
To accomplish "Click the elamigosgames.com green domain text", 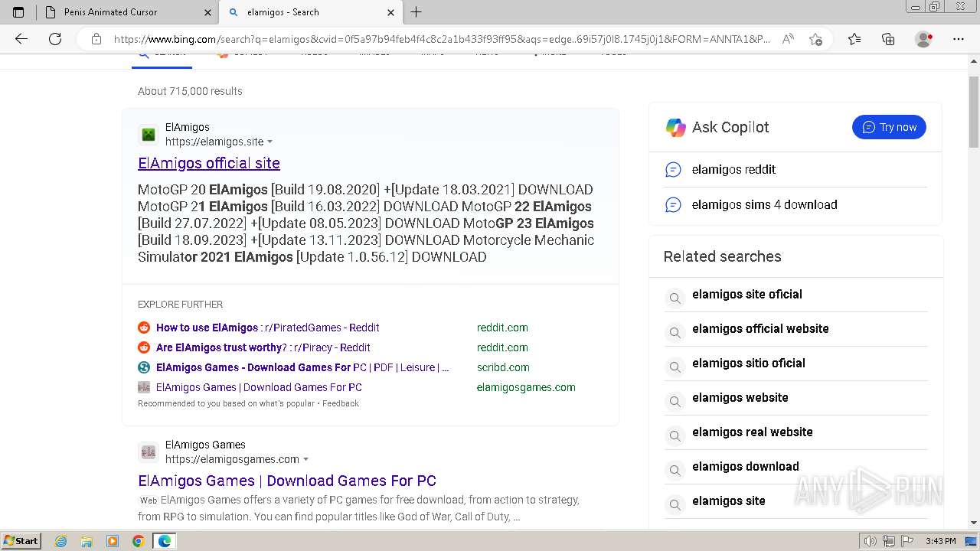I will 526,387.
